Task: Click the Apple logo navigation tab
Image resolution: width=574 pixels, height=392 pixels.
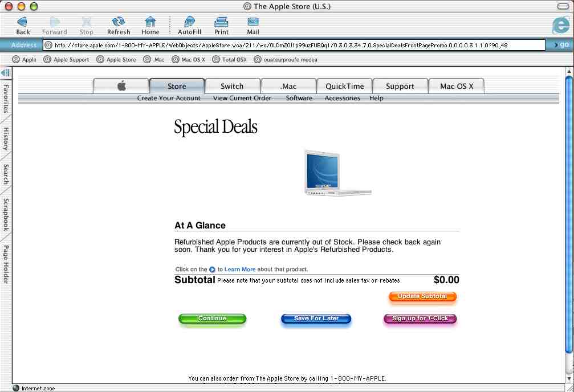Action: 121,86
